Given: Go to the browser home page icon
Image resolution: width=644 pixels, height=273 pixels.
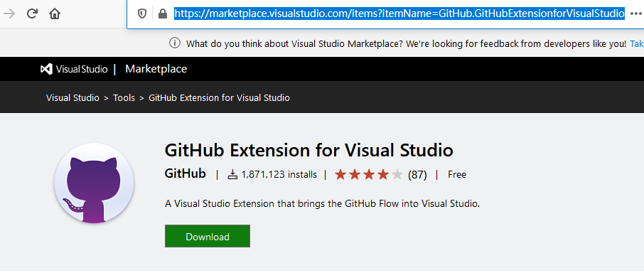Looking at the screenshot, I should 54,14.
